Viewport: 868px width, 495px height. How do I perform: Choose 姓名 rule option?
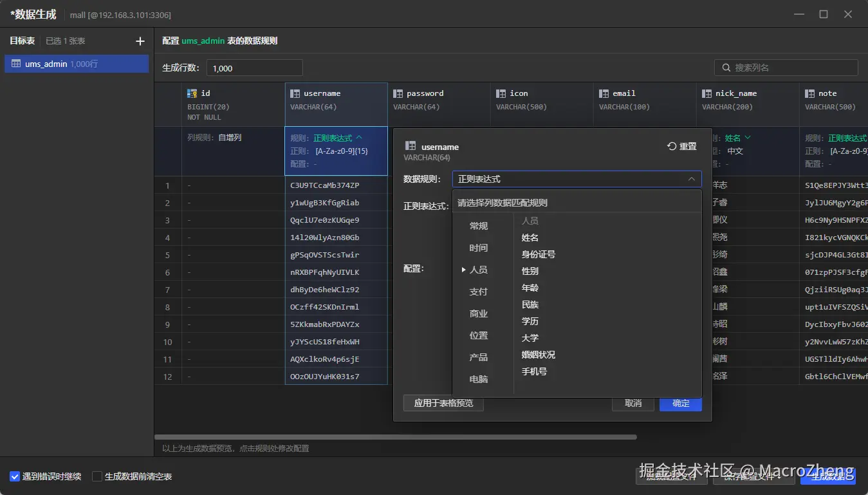point(530,238)
